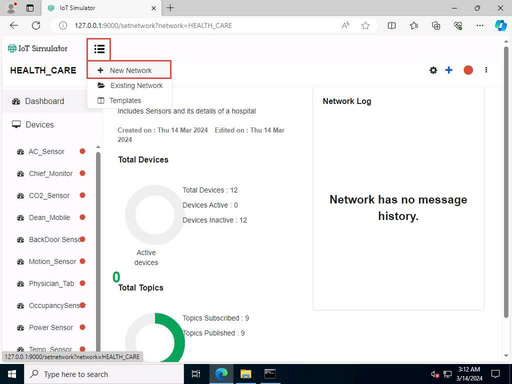
Task: Click the IoT Simulator logo
Action: click(38, 49)
